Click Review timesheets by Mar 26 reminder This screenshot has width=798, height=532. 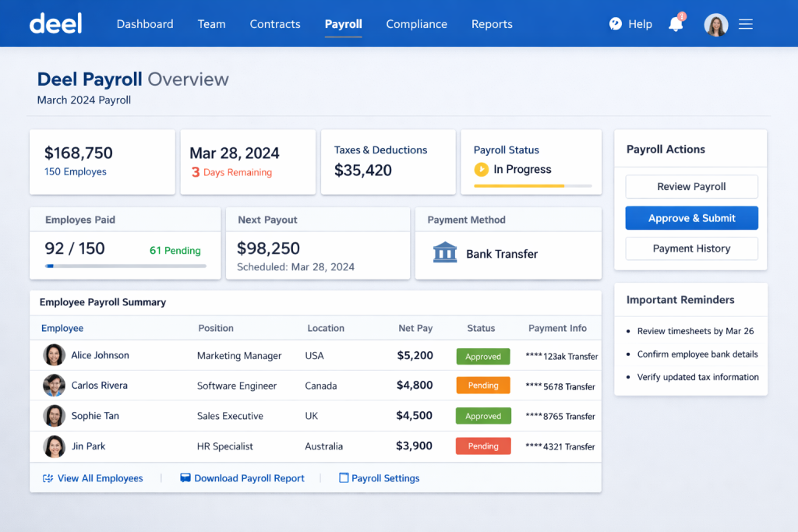695,331
